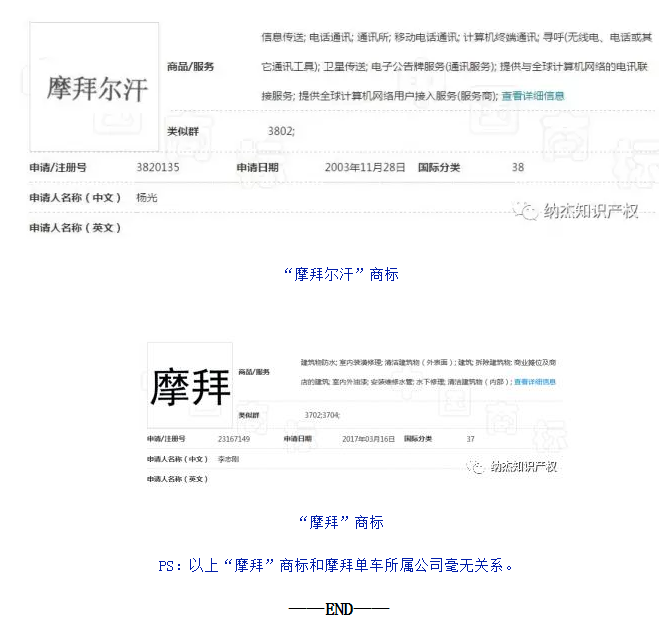Click 商品/服务 label in 摩拜 record
Viewport: 667px width, 636px height.
point(254,372)
